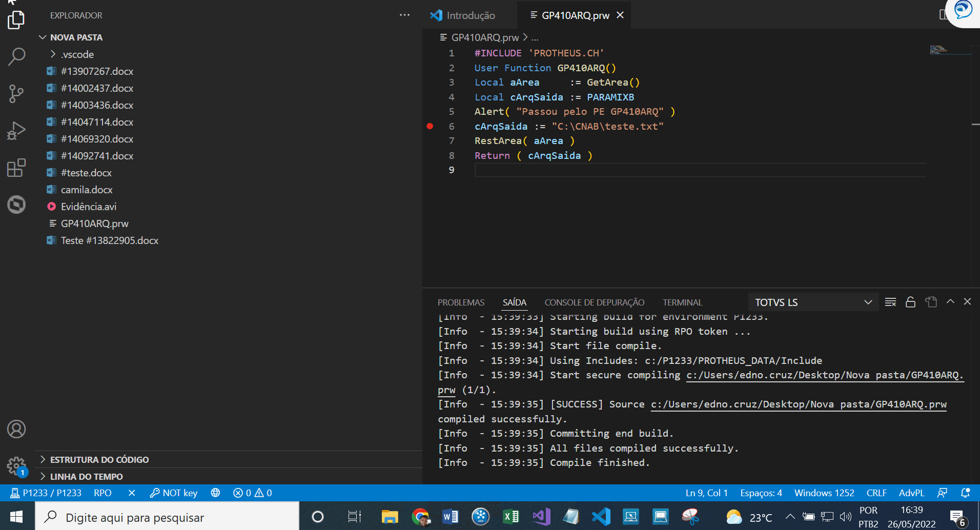The width and height of the screenshot is (980, 530).
Task: Change language mode AdvPL
Action: pyautogui.click(x=911, y=493)
